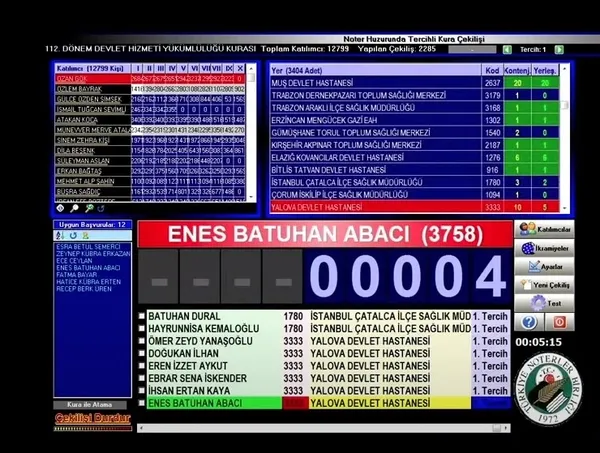600x453 pixels.
Task: Click left arrow of results horizontal scrollbar
Action: 141,428
